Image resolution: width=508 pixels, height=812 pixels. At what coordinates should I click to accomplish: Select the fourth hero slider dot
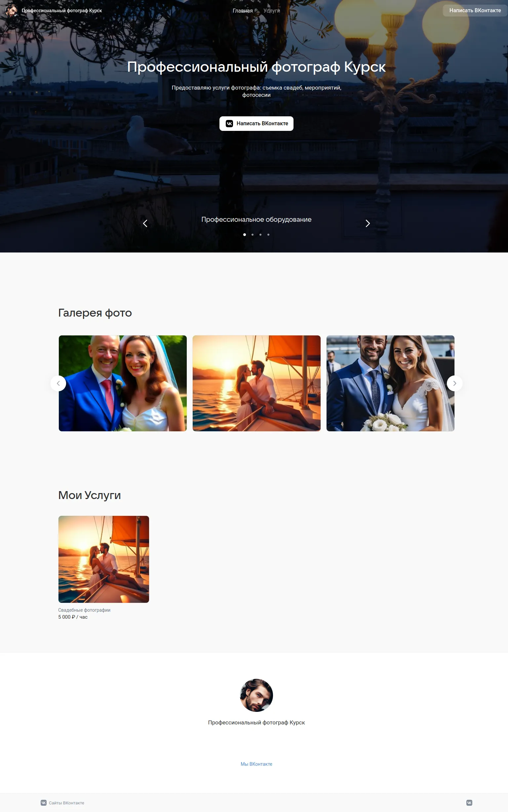pyautogui.click(x=268, y=235)
